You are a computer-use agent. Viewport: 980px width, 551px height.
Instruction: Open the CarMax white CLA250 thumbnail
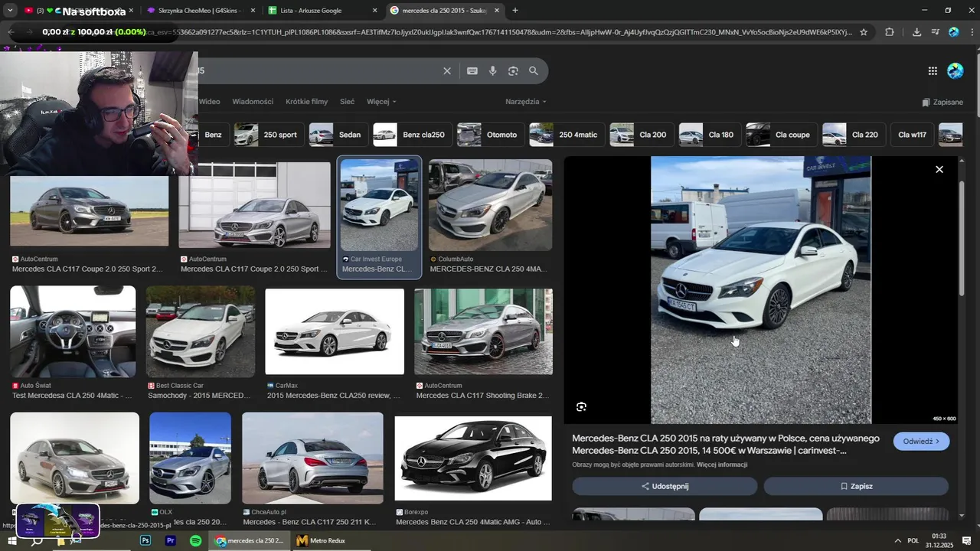(x=335, y=331)
